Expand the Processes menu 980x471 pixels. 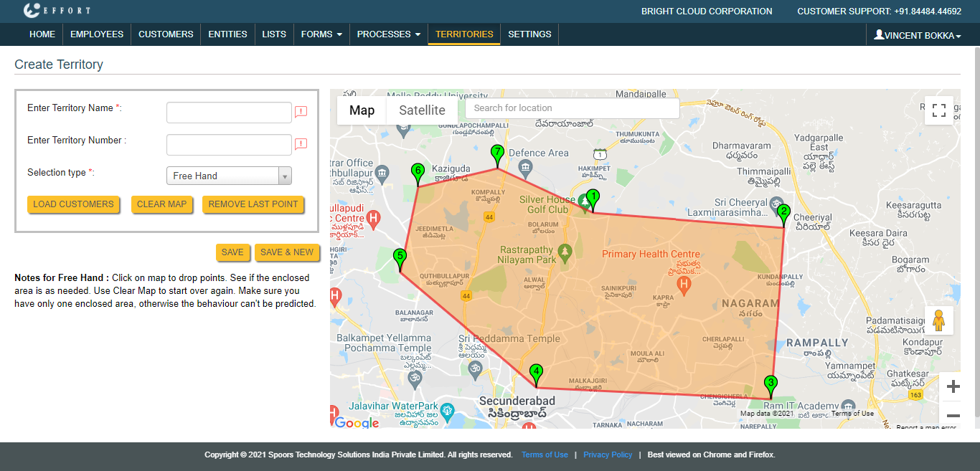pos(388,34)
